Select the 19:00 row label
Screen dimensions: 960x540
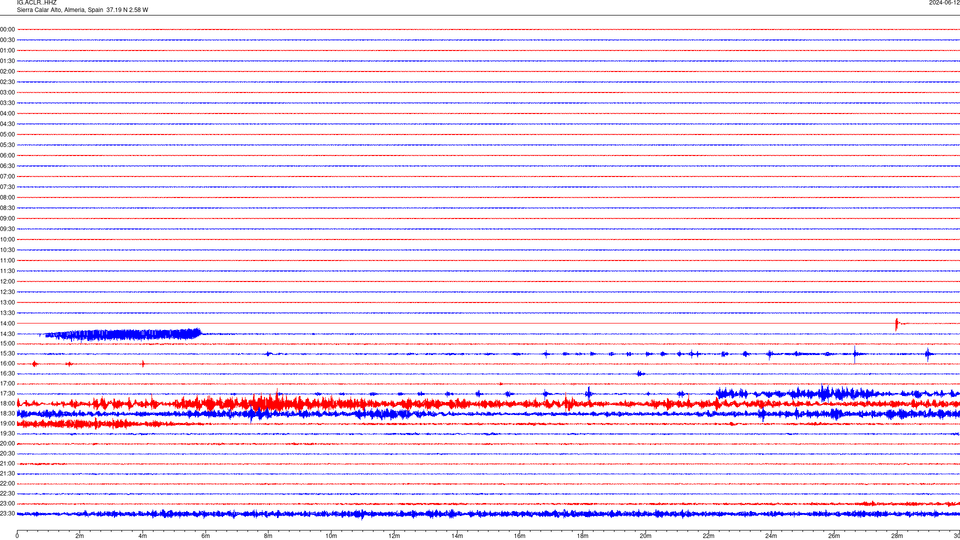7,424
